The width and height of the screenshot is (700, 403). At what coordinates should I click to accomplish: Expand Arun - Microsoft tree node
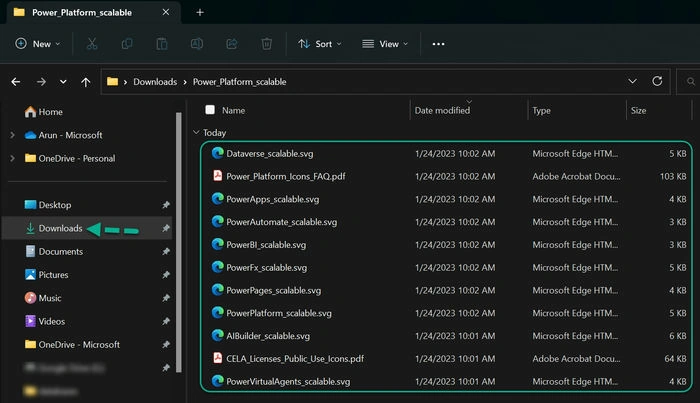point(12,135)
